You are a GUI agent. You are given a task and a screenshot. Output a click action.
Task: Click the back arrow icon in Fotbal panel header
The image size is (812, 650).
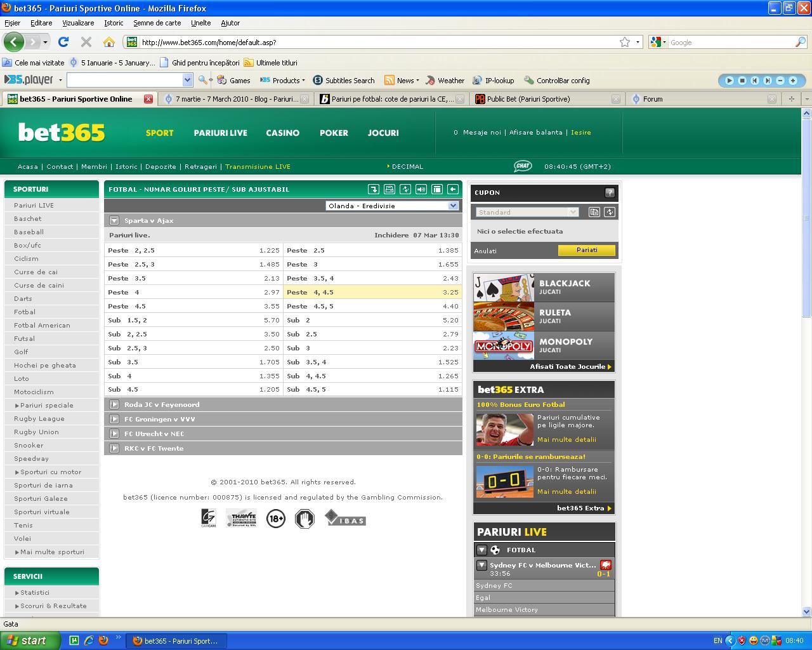coord(453,189)
